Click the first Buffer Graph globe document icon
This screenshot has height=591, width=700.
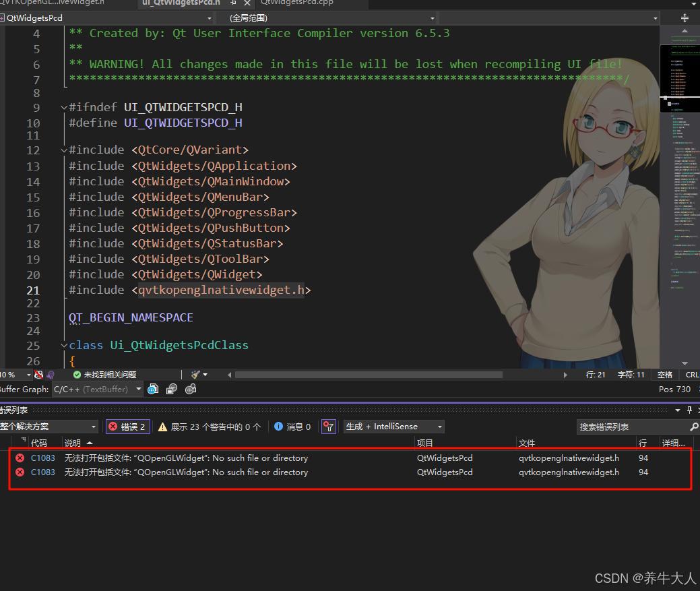tap(153, 390)
